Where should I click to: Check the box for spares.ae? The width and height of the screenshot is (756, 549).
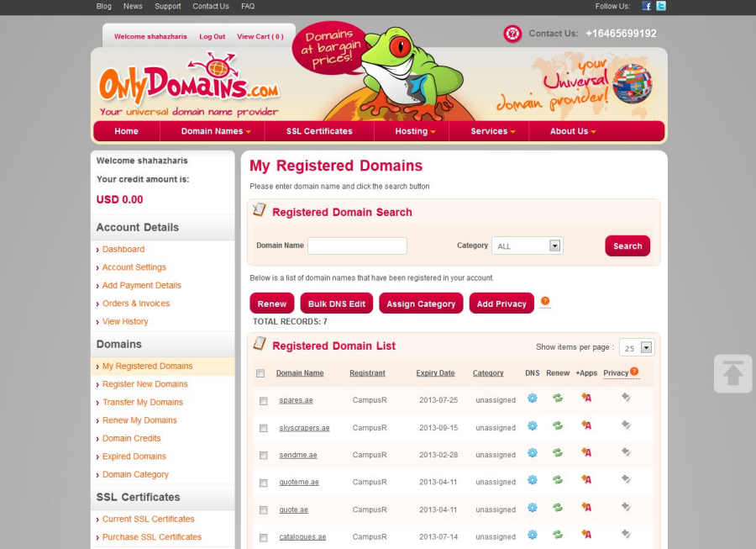263,401
